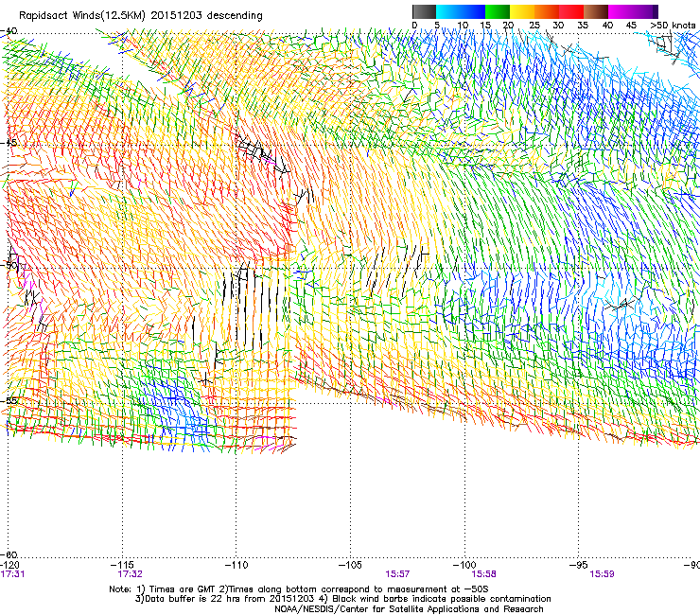Image resolution: width=700 pixels, height=615 pixels.
Task: Click the green 15-20 knots color band
Action: 498,12
